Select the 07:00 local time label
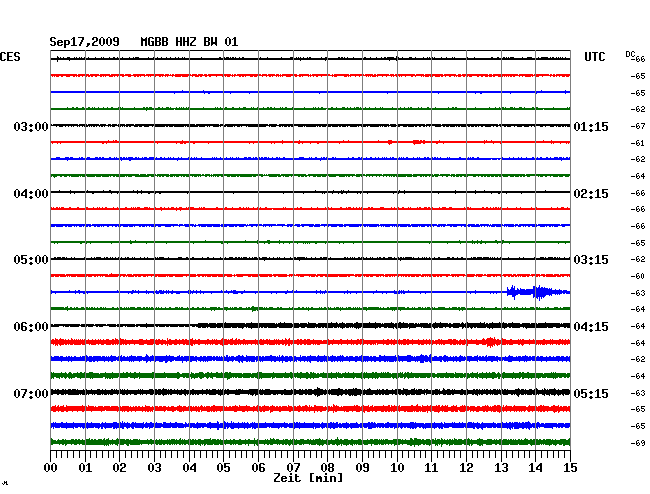This screenshot has width=650, height=494. point(31,393)
